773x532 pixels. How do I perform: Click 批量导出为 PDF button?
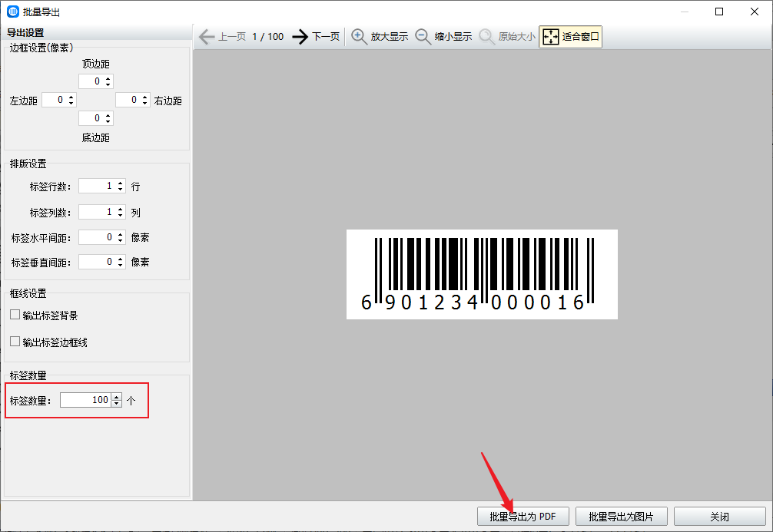click(523, 517)
